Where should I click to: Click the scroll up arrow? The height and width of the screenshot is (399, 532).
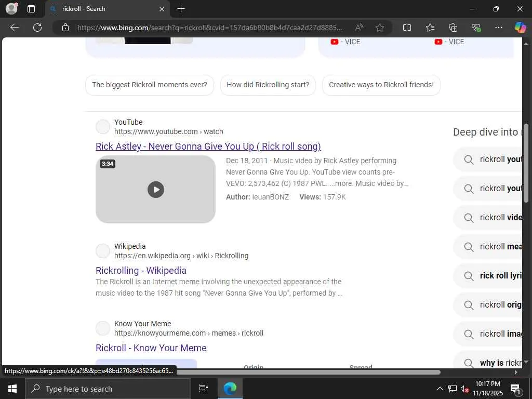[526, 44]
